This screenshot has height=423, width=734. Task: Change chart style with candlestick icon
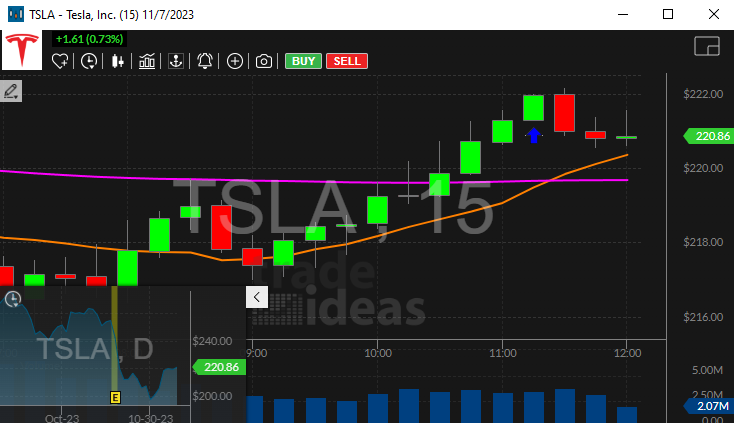(117, 61)
